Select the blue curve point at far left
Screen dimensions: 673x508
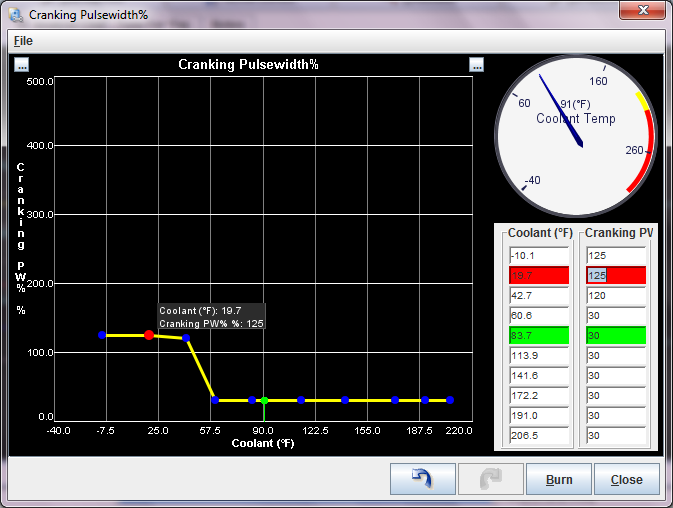102,335
